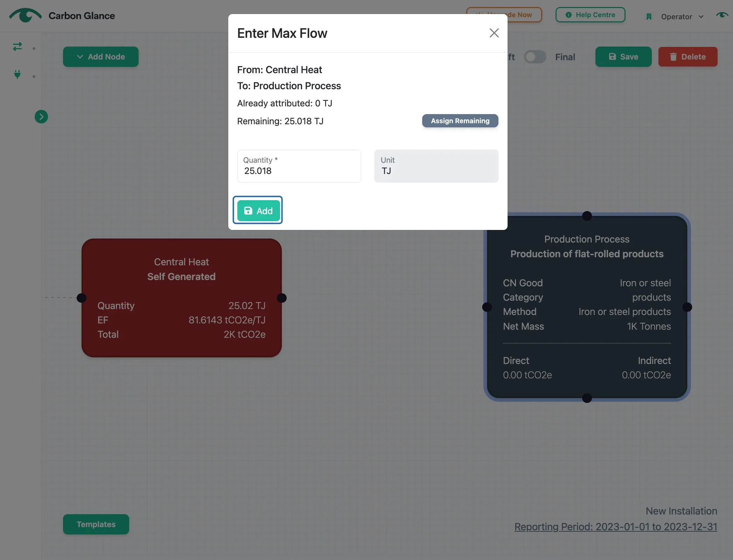This screenshot has width=733, height=560.
Task: Click the Add button in dialog
Action: click(258, 211)
